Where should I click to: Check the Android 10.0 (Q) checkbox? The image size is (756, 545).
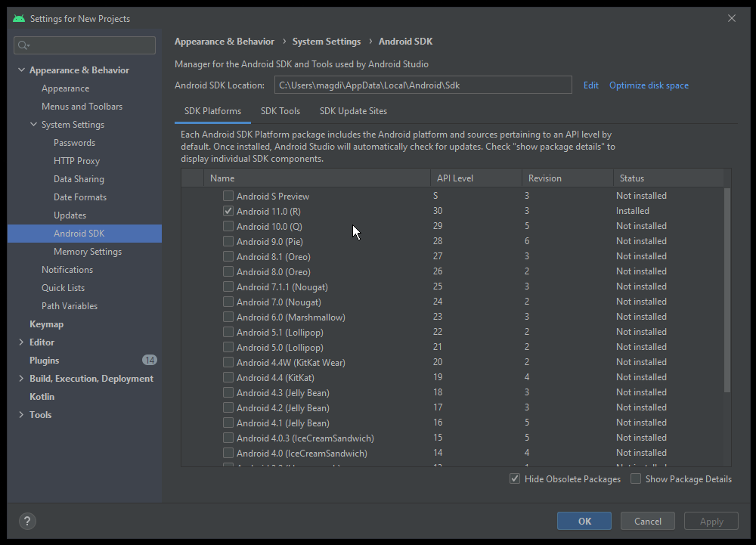tap(228, 226)
